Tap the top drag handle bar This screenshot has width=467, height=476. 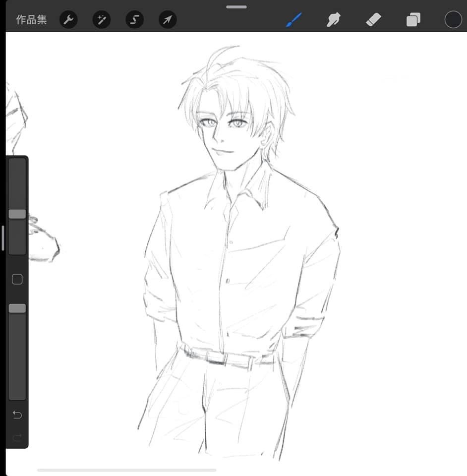[236, 6]
